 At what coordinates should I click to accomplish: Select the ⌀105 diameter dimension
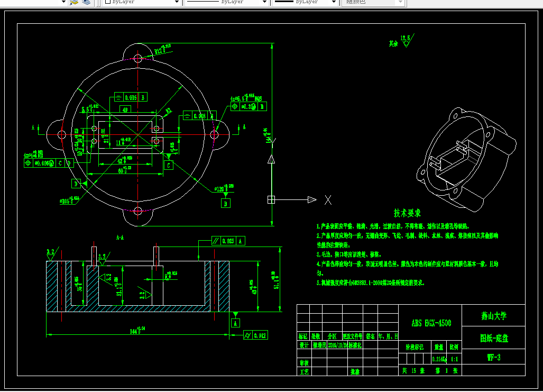pos(69,200)
